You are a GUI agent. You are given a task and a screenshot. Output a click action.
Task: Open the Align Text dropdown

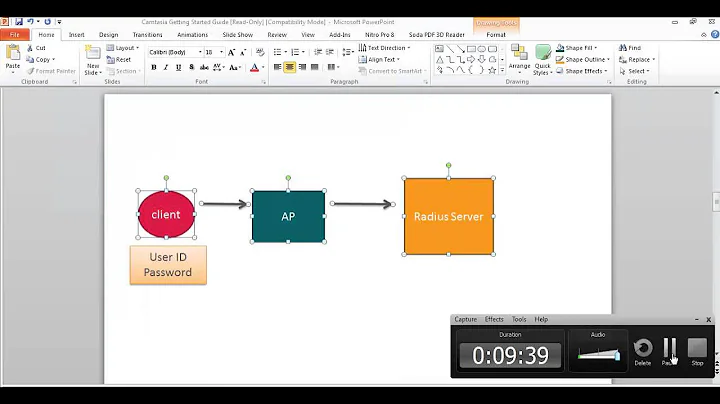[379, 60]
